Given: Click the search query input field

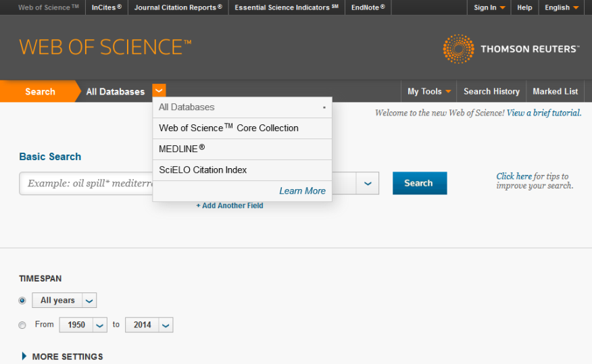Looking at the screenshot, I should [86, 183].
